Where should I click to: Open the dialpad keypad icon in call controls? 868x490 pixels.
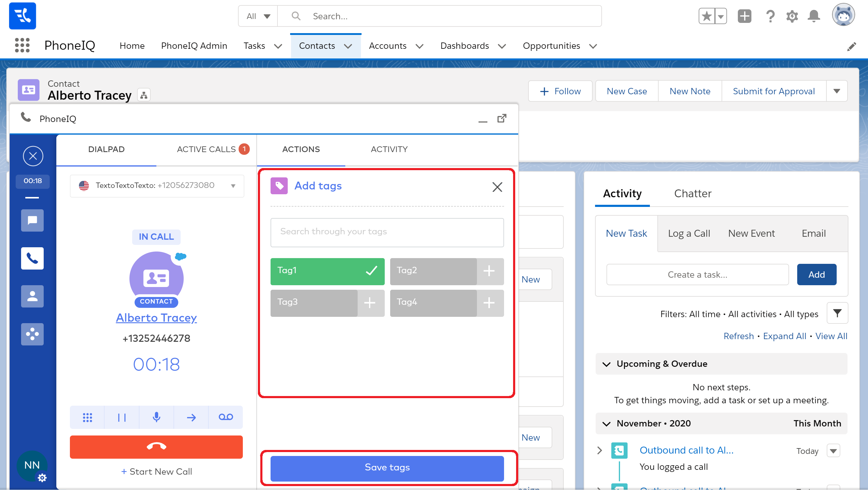[87, 417]
